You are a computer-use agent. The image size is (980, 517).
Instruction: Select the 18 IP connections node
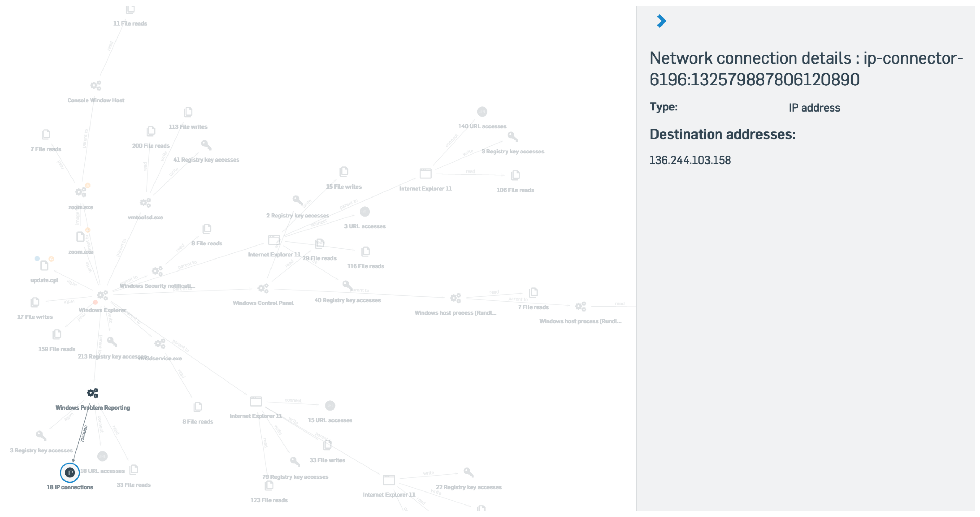pyautogui.click(x=70, y=472)
